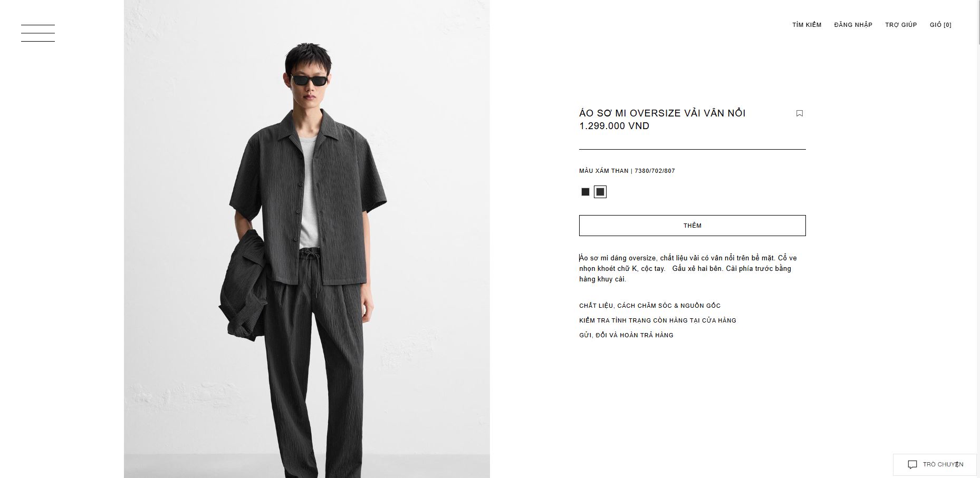Open the hamburger navigation menu
This screenshot has width=980, height=478.
[38, 33]
